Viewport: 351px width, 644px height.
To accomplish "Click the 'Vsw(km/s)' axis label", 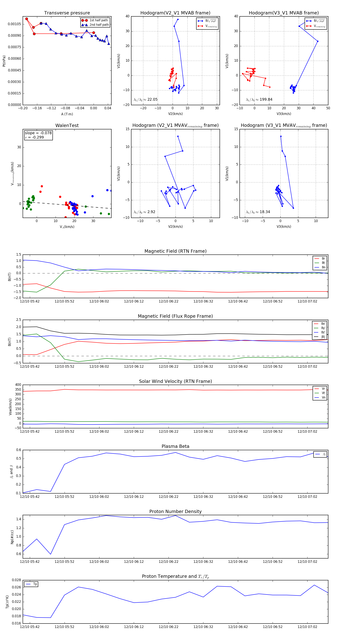I will pos(10,407).
